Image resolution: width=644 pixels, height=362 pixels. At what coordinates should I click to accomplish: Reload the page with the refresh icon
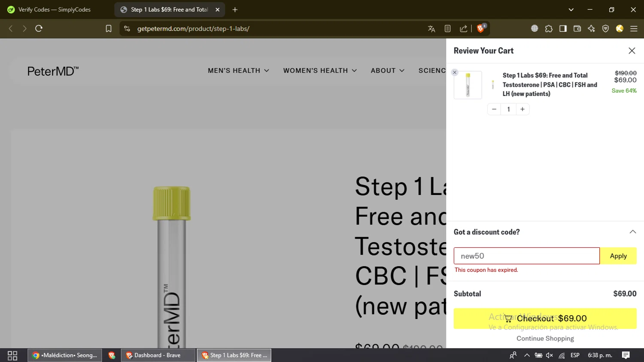(x=39, y=28)
